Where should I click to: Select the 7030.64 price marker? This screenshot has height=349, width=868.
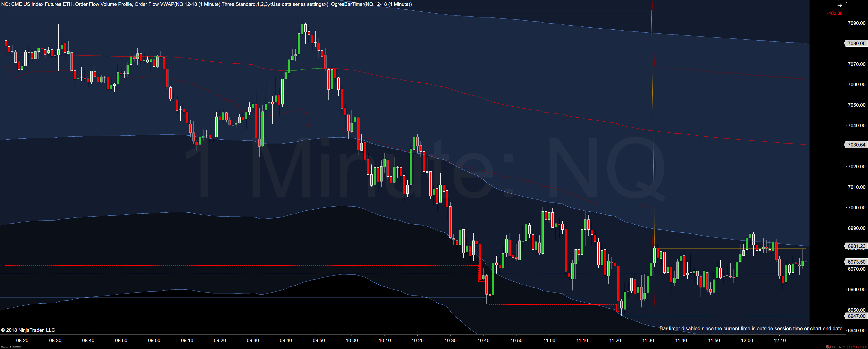pyautogui.click(x=856, y=145)
